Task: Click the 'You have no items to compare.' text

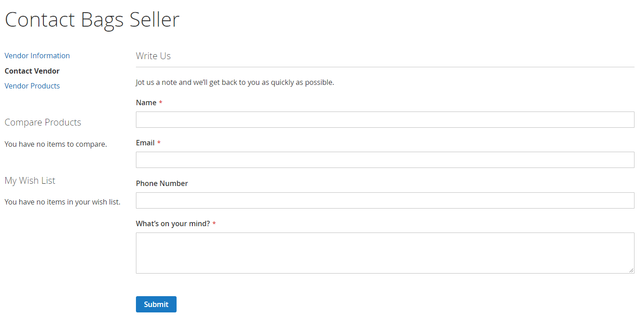Action: click(x=56, y=144)
